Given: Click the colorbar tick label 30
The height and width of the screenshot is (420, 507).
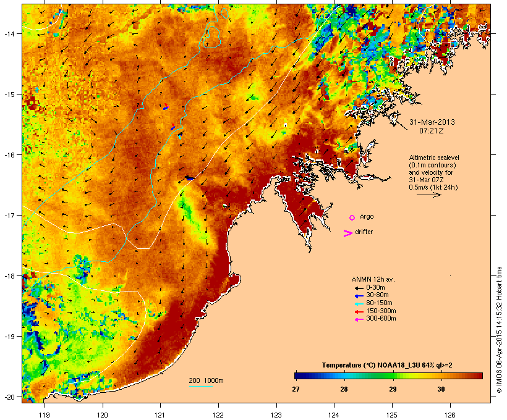Looking at the screenshot, I should click(x=441, y=389).
